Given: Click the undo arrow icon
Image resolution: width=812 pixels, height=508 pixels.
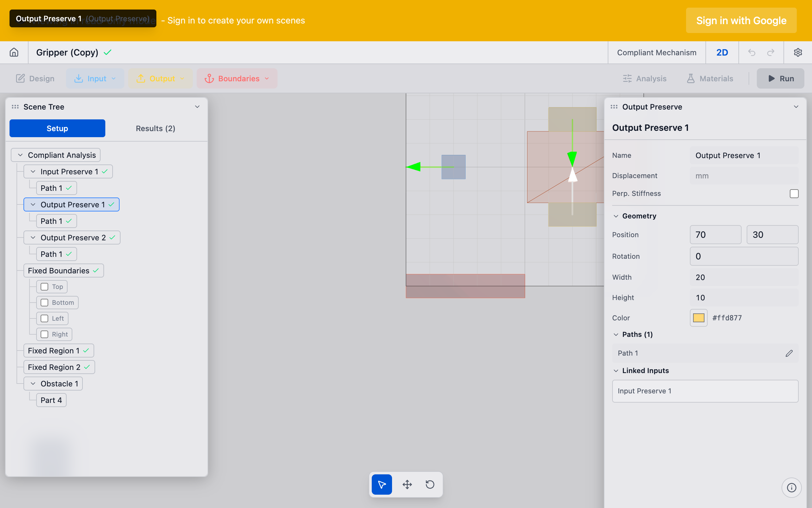Looking at the screenshot, I should click(x=752, y=52).
